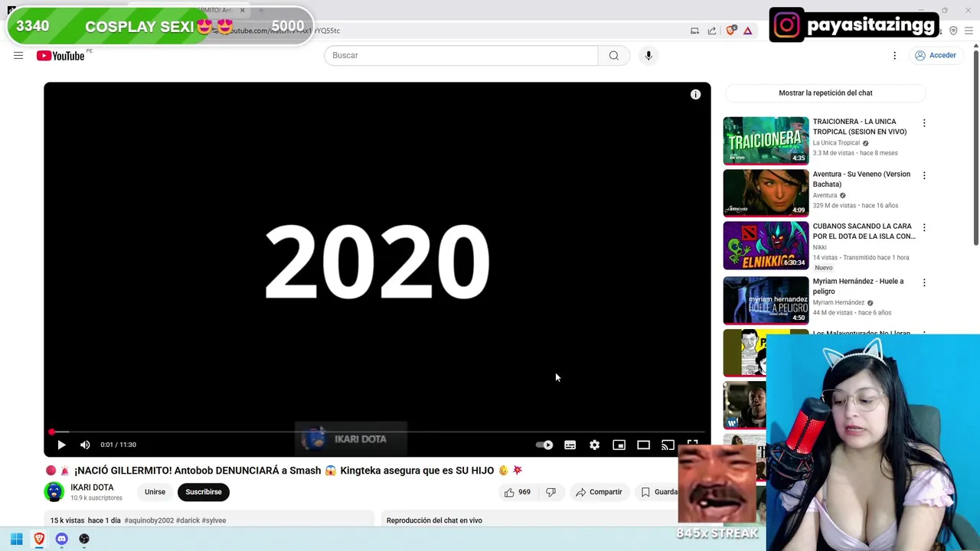Share the video via Compartir
This screenshot has height=551, width=980.
pos(599,492)
